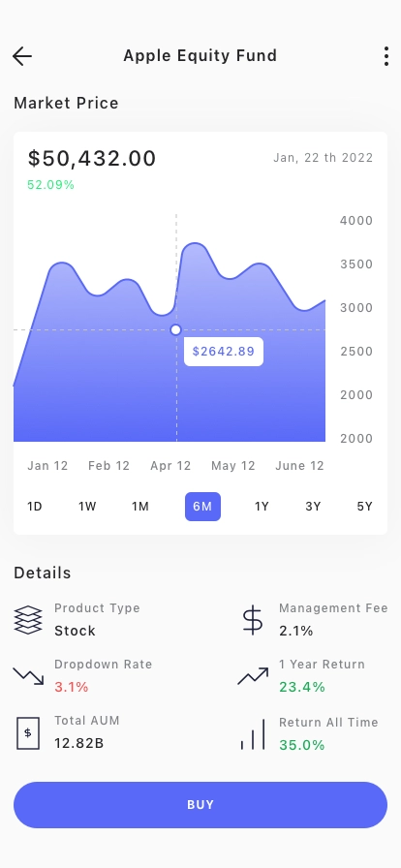Select the 5Y time range
Screen dimensions: 401x868
click(x=364, y=507)
